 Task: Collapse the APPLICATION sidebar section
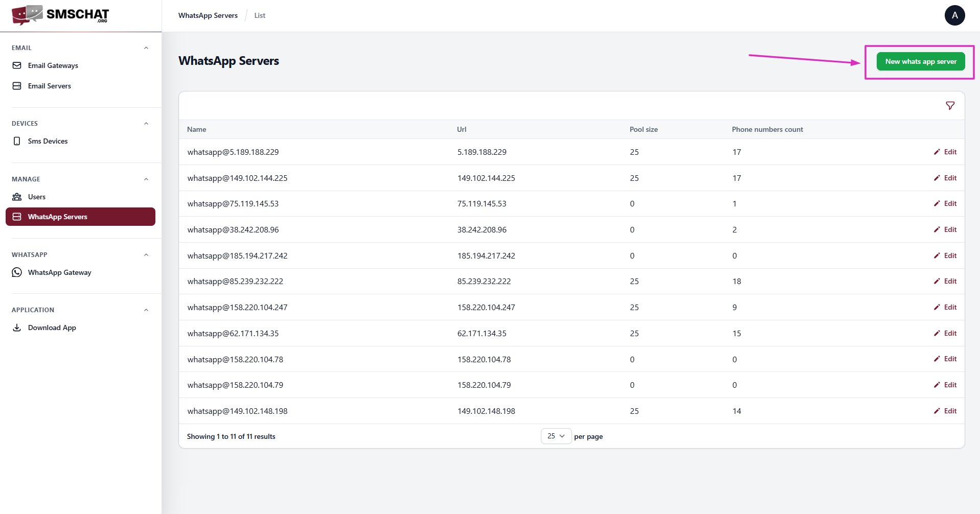tap(146, 310)
